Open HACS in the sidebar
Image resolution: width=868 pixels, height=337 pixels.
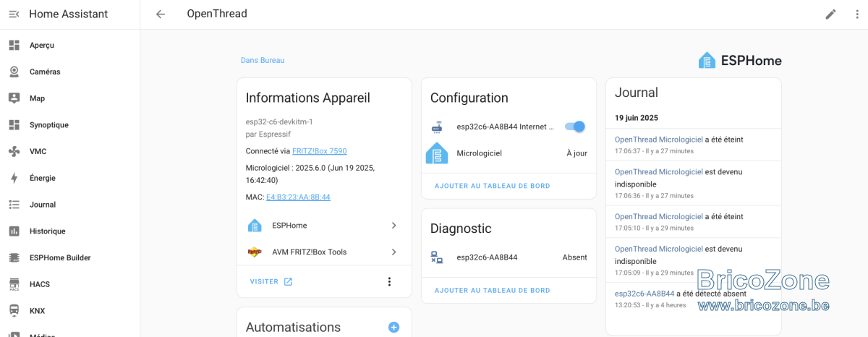point(70,284)
